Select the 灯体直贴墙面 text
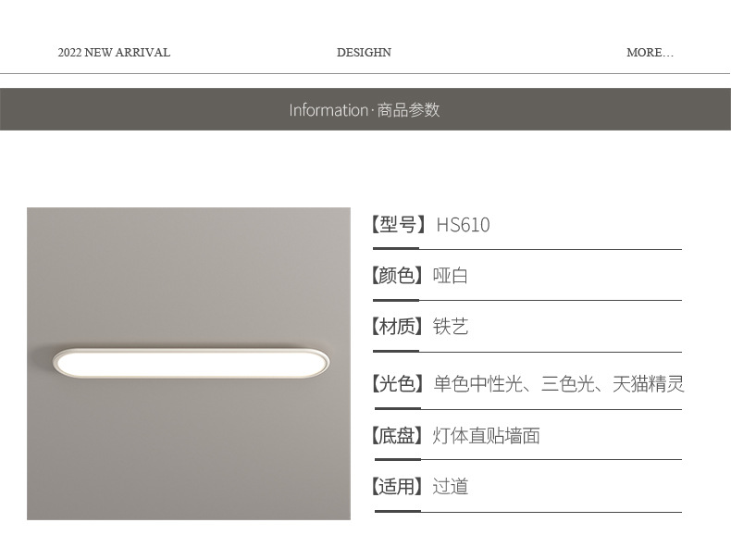Viewport: 731px width, 560px height. 486,436
